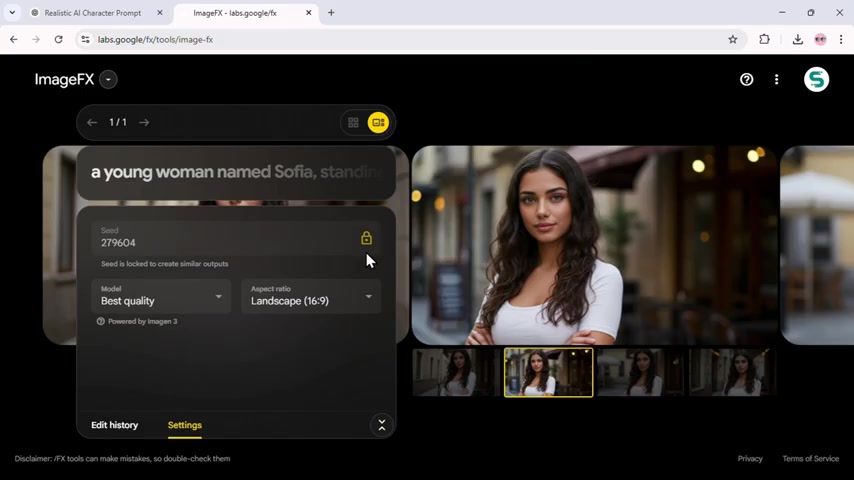The image size is (854, 480).
Task: Open the Model Best quality dropdown
Action: (x=161, y=296)
